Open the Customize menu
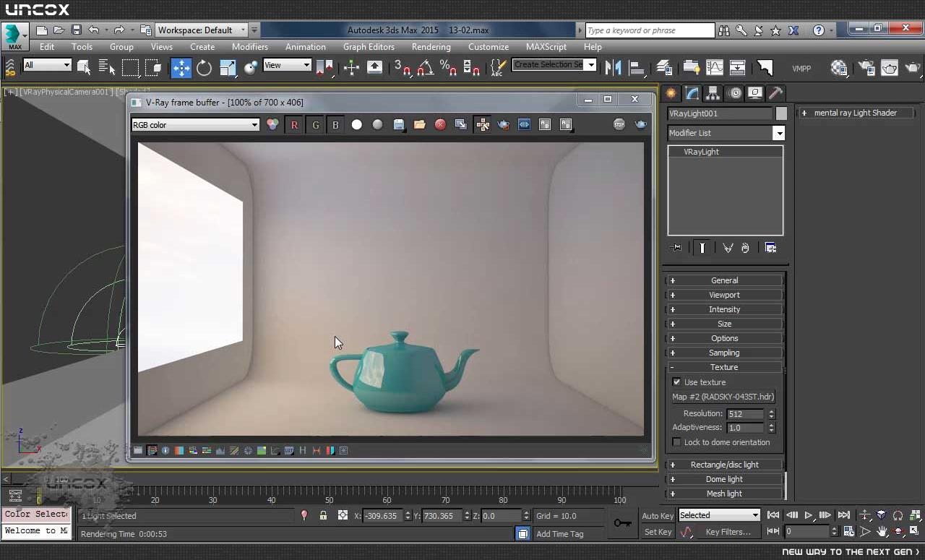The width and height of the screenshot is (925, 560). tap(489, 47)
